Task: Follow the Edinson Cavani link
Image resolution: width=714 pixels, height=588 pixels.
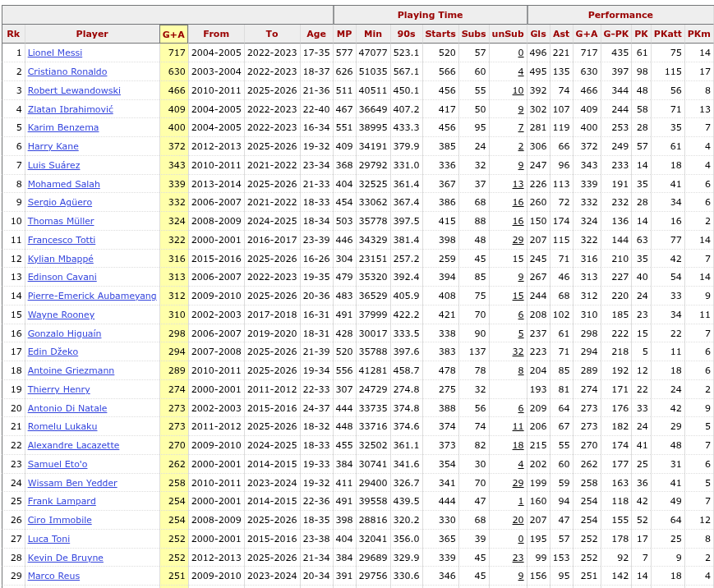Action: point(62,277)
